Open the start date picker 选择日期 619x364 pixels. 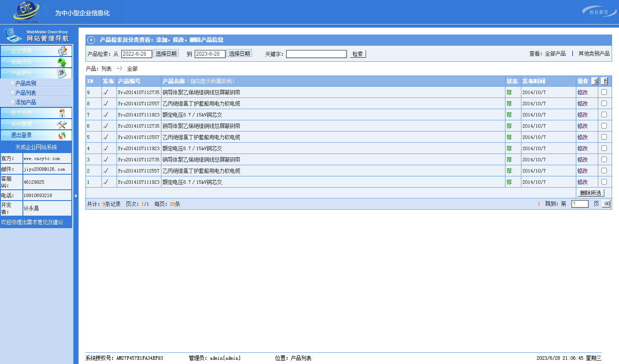(166, 54)
